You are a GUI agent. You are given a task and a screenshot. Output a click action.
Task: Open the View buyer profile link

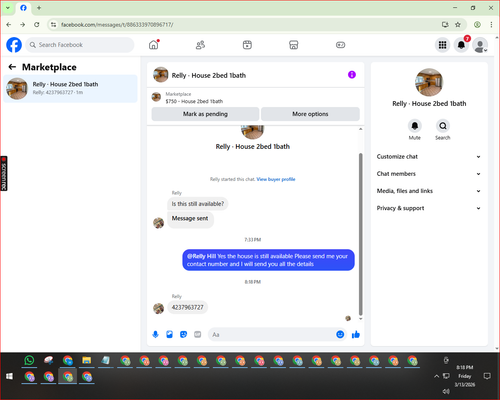point(276,179)
